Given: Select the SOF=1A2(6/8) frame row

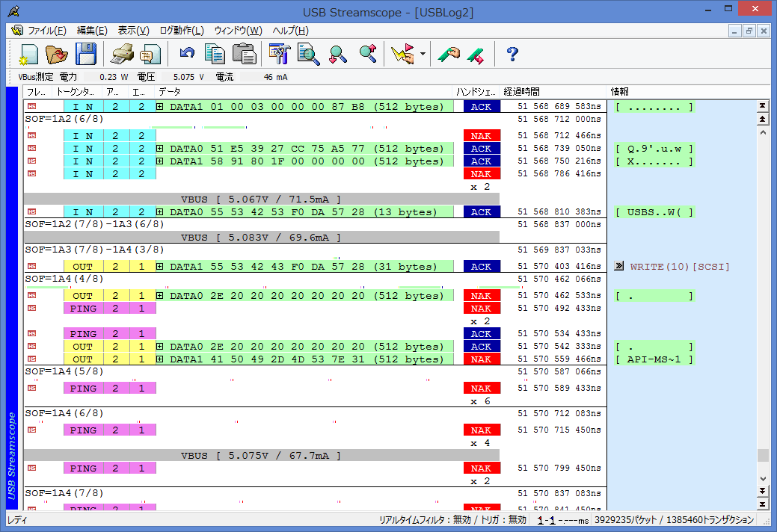Looking at the screenshot, I should (x=315, y=119).
